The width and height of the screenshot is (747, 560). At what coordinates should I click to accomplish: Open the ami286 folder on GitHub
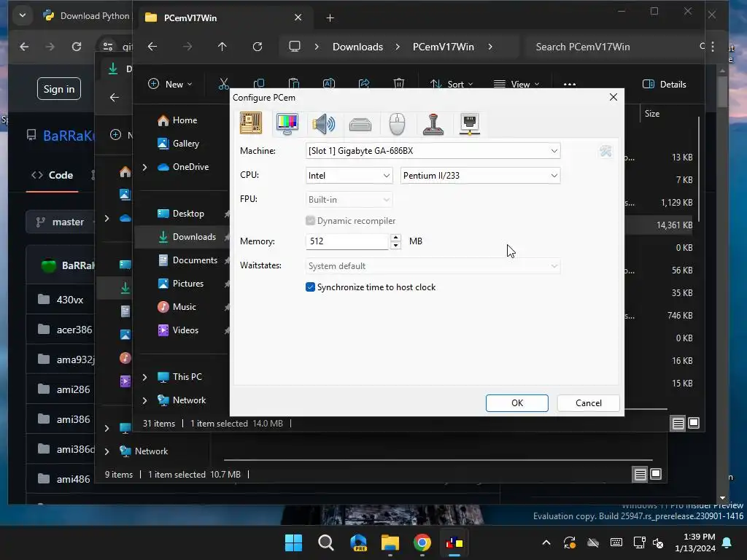tap(73, 389)
